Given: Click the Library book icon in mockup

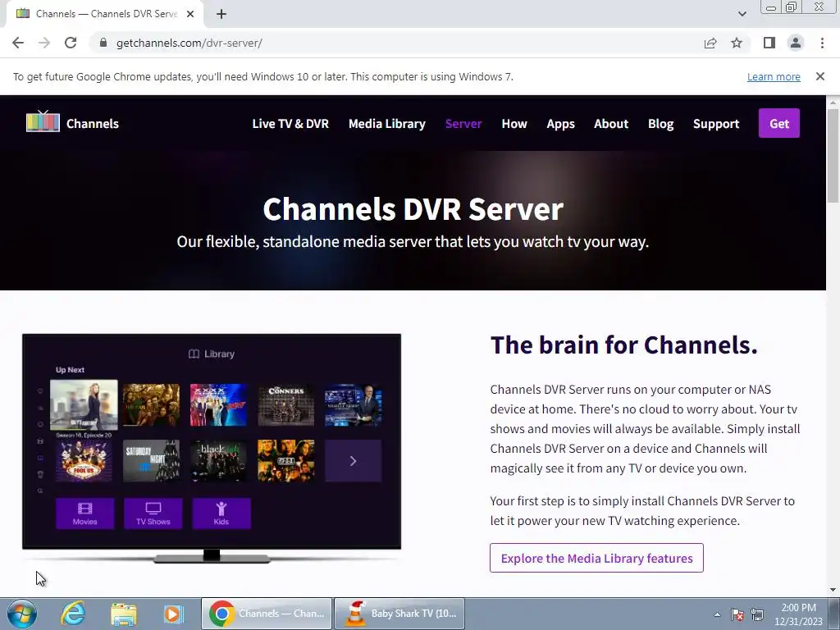Looking at the screenshot, I should [194, 354].
